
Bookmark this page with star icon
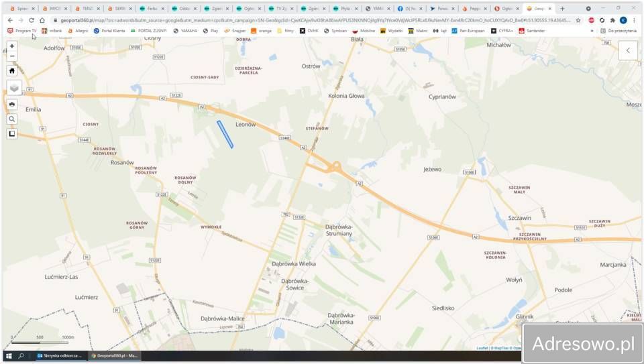[578, 20]
